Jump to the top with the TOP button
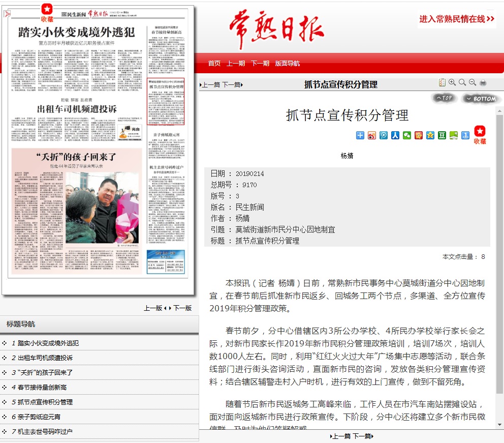The height and width of the screenshot is (443, 504). pos(444,98)
